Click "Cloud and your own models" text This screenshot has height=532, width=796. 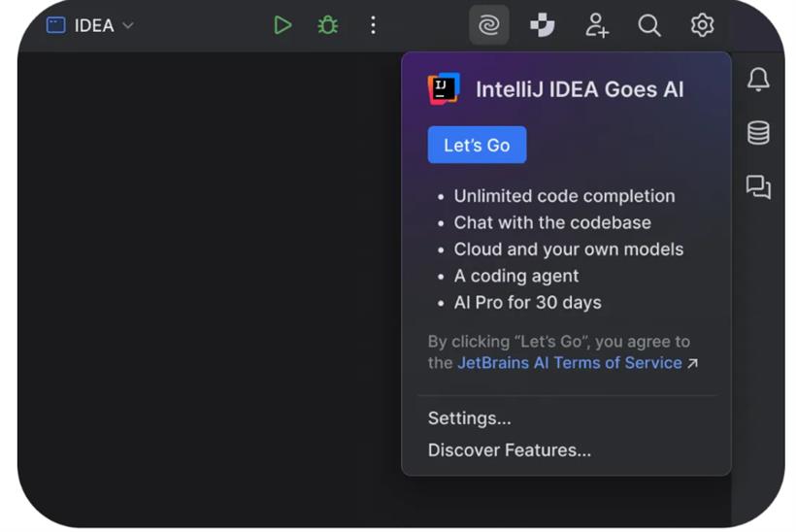tap(569, 249)
